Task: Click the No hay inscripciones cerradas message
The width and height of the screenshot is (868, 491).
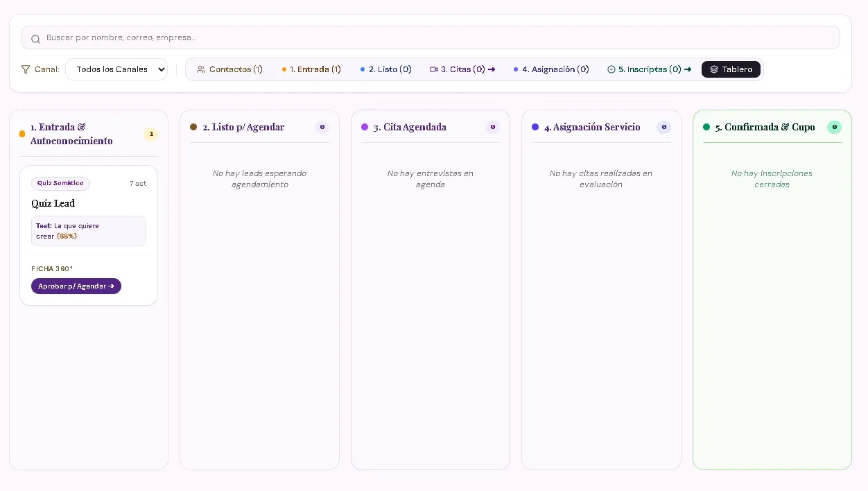Action: 772,179
